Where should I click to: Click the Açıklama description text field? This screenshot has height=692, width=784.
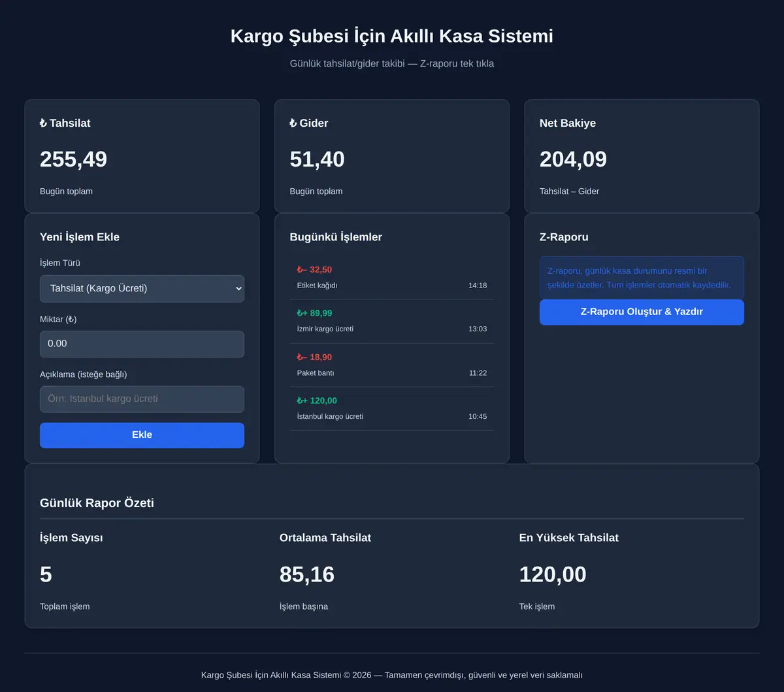click(142, 399)
